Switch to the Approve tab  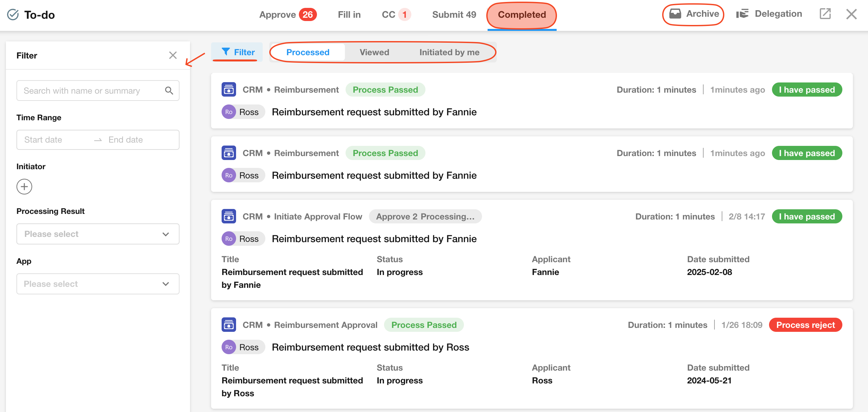pyautogui.click(x=288, y=14)
